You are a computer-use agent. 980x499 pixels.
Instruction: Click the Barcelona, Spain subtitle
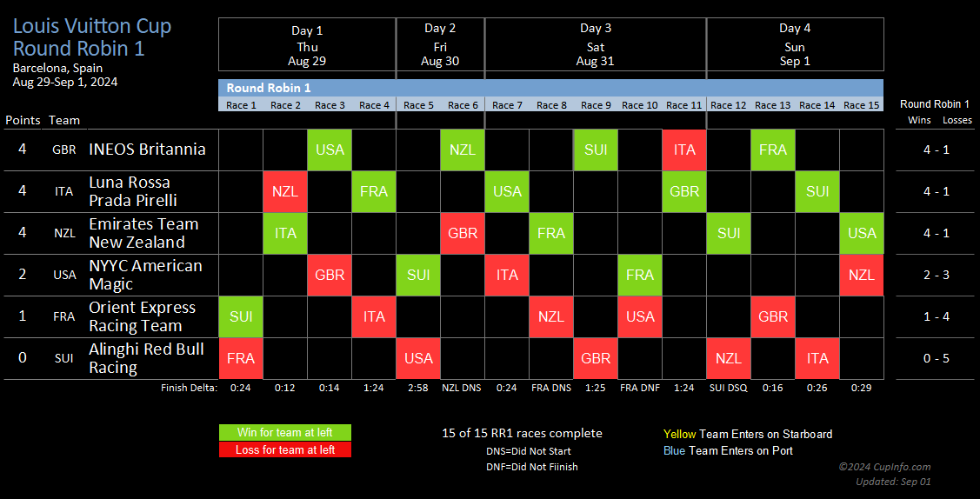point(57,68)
